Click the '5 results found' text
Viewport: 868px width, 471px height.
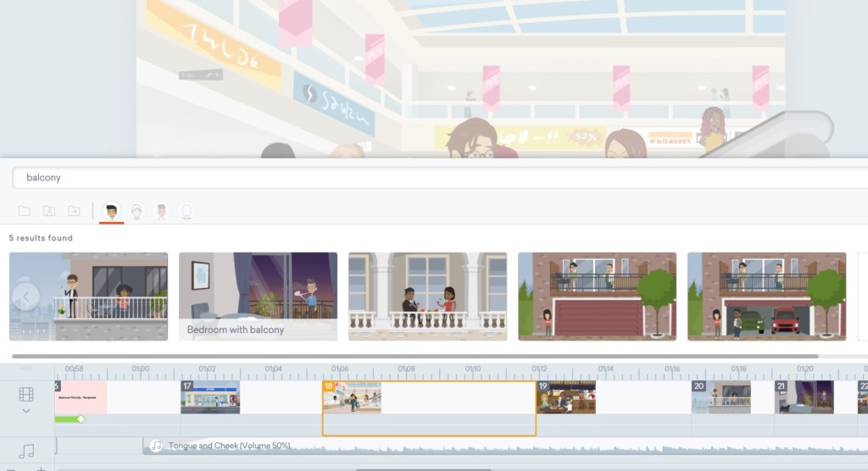(x=41, y=238)
